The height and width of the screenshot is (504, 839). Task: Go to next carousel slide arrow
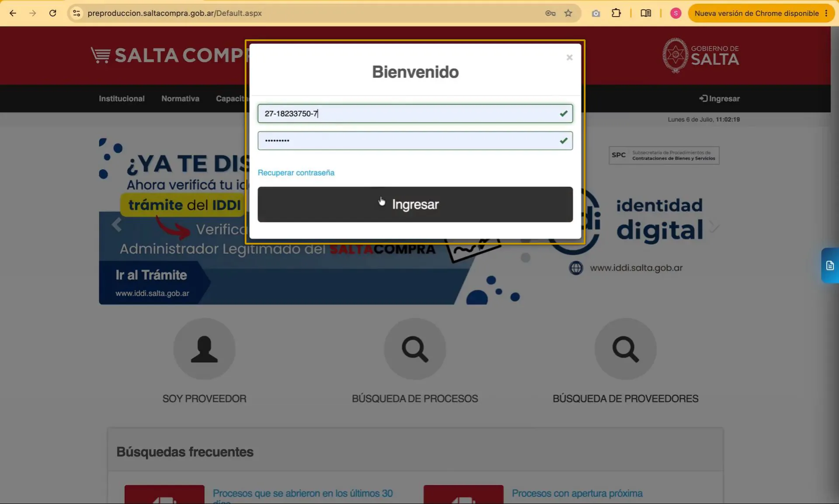coord(714,227)
